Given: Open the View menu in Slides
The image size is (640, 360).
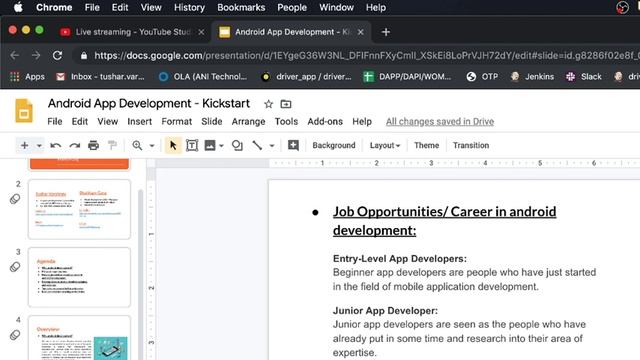Looking at the screenshot, I should coord(107,122).
